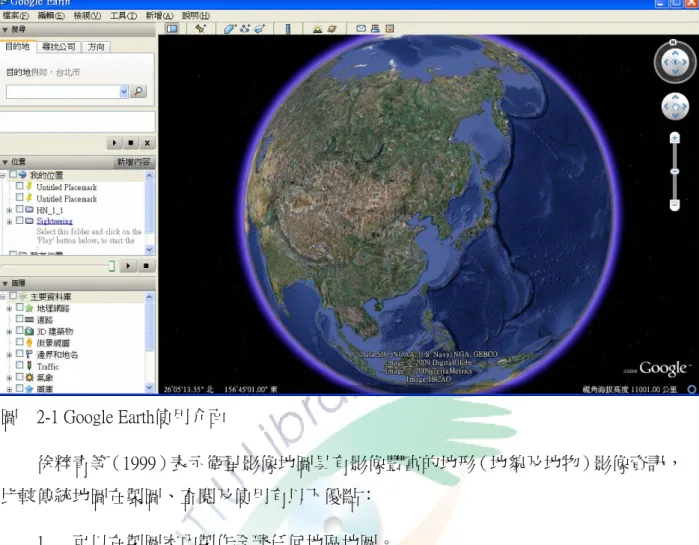699x545 pixels.
Task: Click the Print toolbar icon
Action: click(x=375, y=29)
